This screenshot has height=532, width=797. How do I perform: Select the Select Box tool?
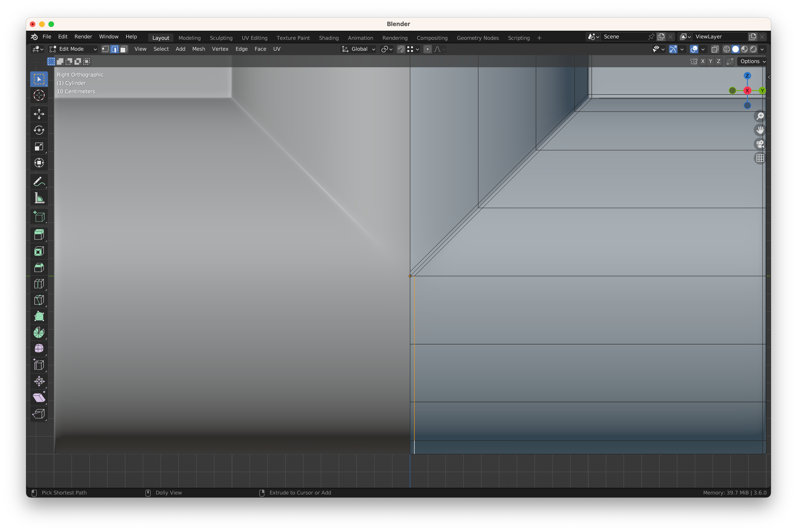[x=39, y=79]
